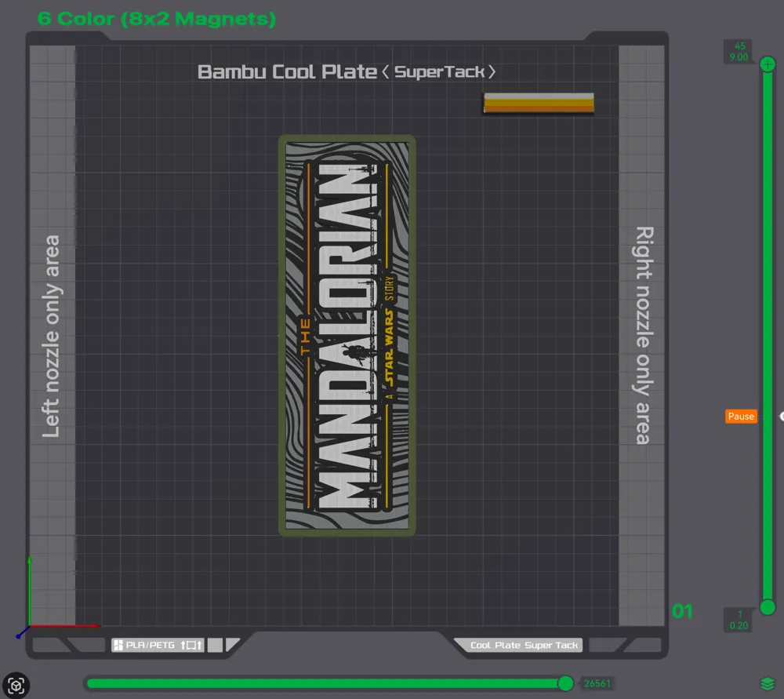This screenshot has height=699, width=784.
Task: Select the Mandalorian sign model on the plate
Action: coord(347,335)
